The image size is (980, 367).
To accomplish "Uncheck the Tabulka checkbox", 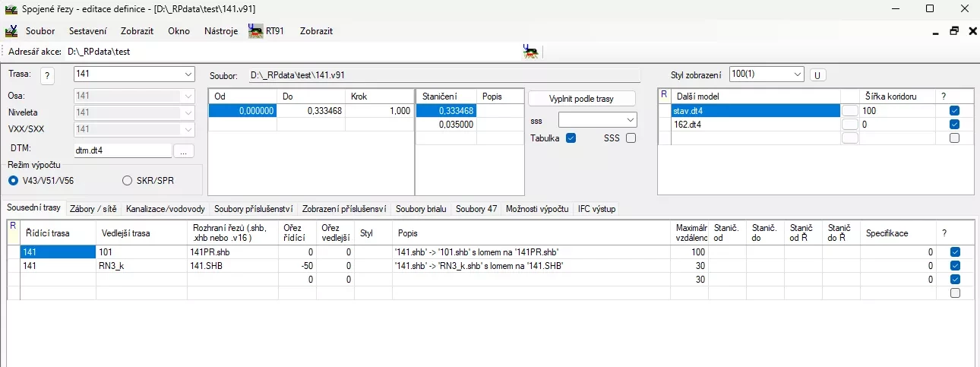I will (x=571, y=138).
